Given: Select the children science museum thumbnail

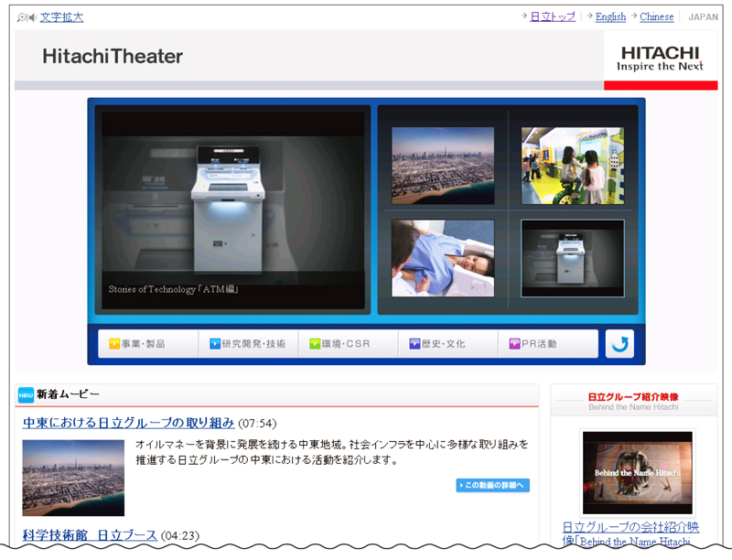Looking at the screenshot, I should tap(573, 166).
